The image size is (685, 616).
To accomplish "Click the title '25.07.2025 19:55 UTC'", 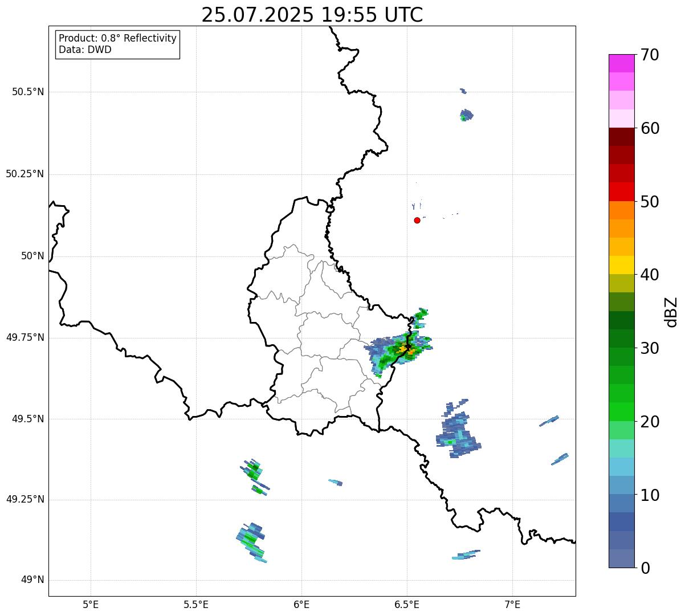I will point(312,14).
